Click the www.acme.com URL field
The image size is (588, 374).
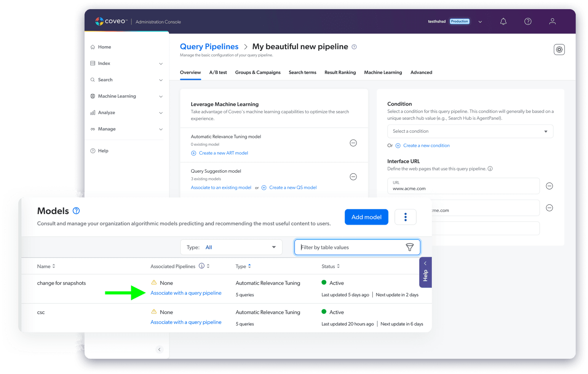463,186
